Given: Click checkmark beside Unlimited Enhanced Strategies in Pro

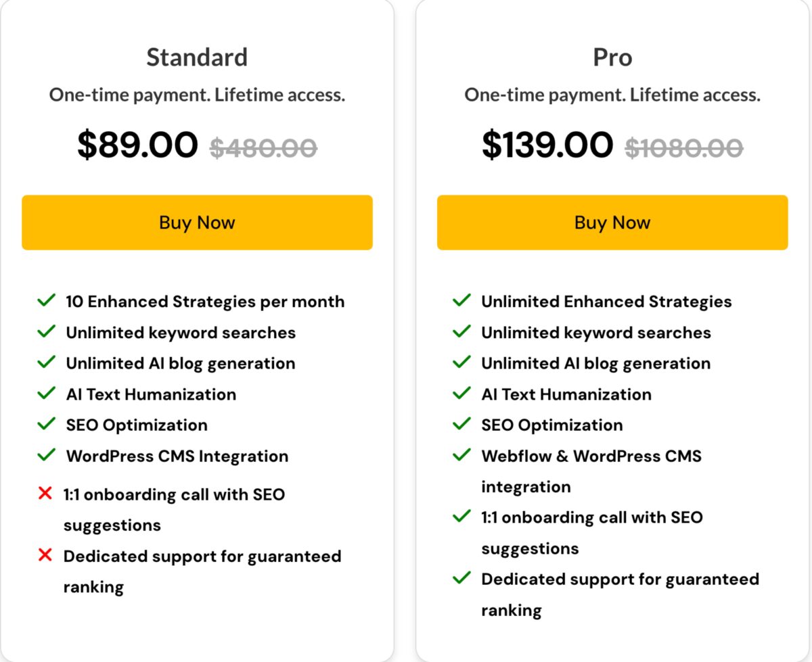Looking at the screenshot, I should [x=462, y=300].
